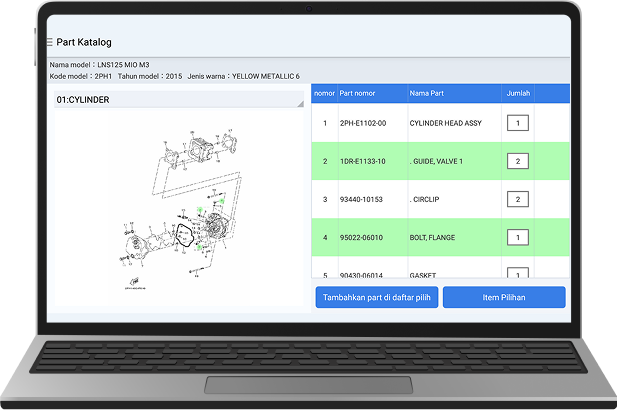617x410 pixels.
Task: Open the hamburger menu beside Part Katalog
Action: pos(49,42)
